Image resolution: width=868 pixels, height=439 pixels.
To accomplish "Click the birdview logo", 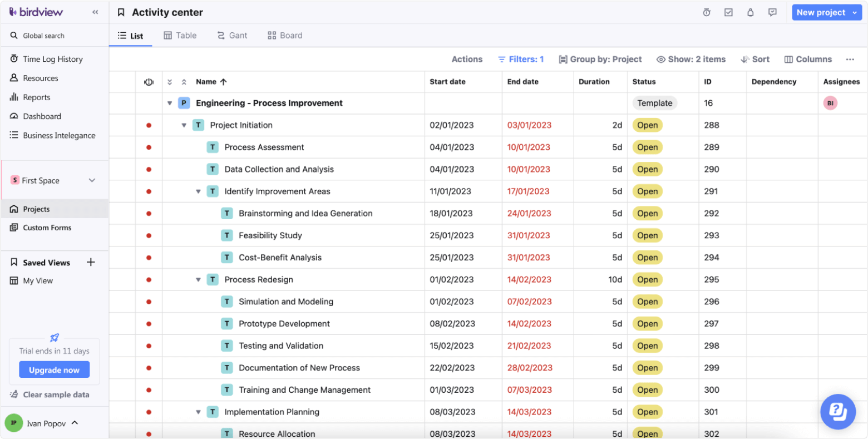I will [36, 12].
